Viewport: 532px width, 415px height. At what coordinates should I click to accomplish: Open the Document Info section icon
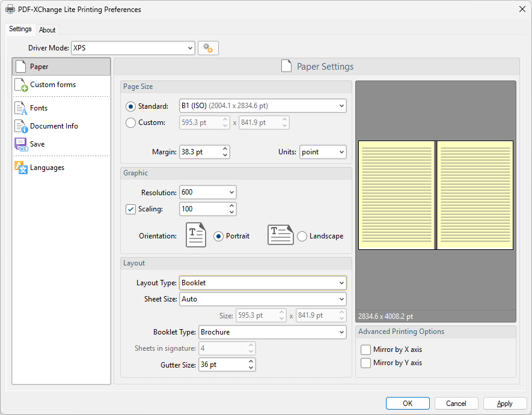[21, 126]
